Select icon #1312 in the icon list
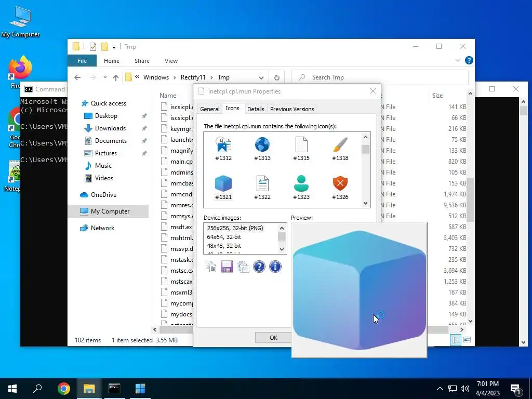Image resolution: width=532 pixels, height=399 pixels. [223, 149]
